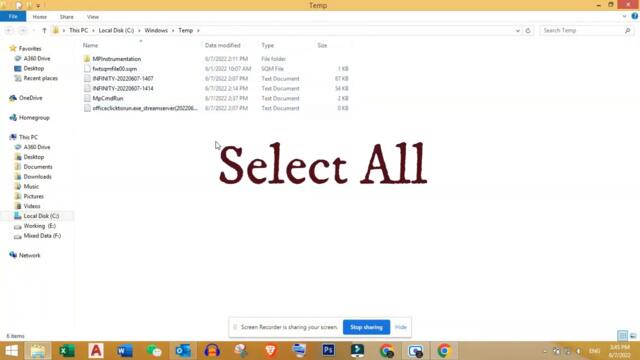Open the Help question mark icon
The image size is (640, 360).
(635, 16)
